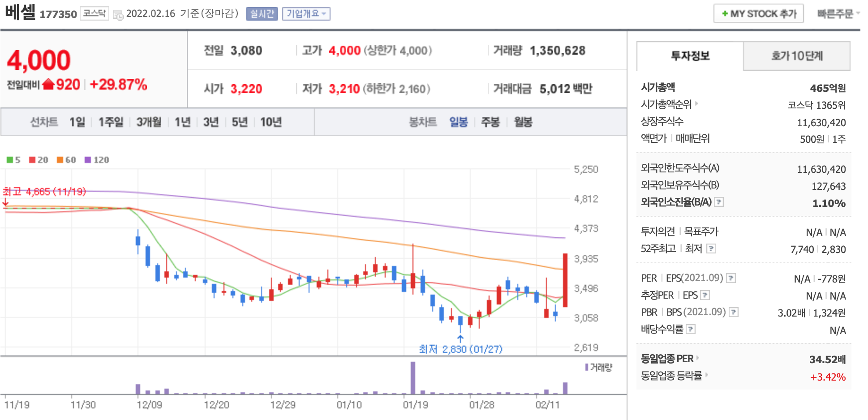Select the 3년 line chart period
The width and height of the screenshot is (868, 420).
click(211, 122)
